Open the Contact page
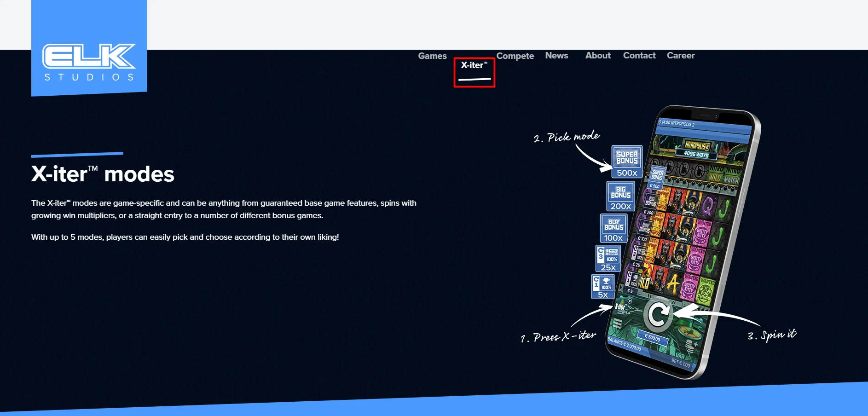The height and width of the screenshot is (416, 868). (639, 55)
